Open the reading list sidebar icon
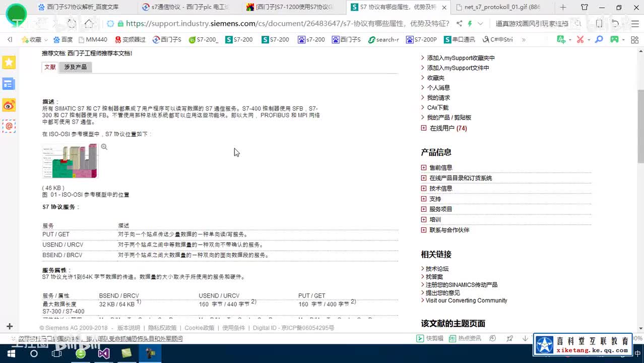Viewport: 644px width, 363px height. tap(9, 84)
